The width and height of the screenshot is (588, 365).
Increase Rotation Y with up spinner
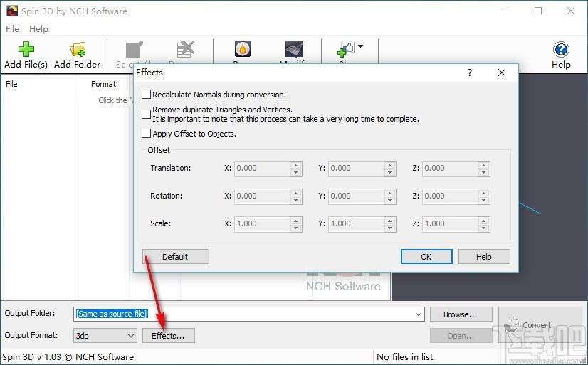click(x=390, y=193)
